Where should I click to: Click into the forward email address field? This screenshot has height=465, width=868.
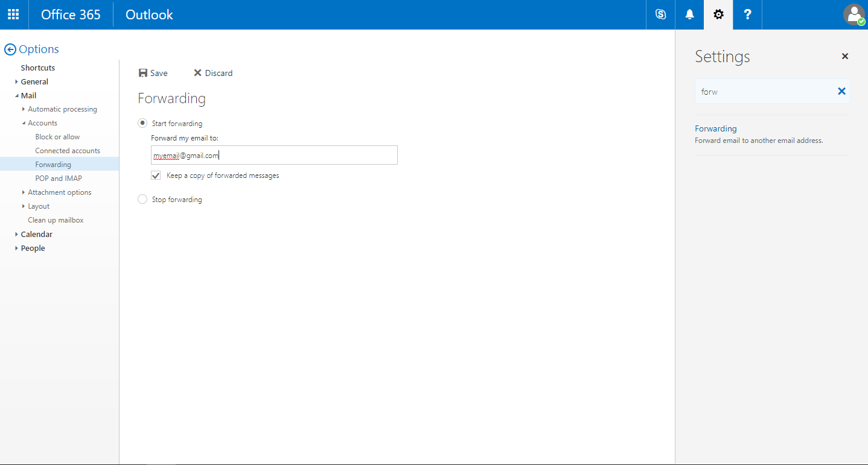click(274, 155)
